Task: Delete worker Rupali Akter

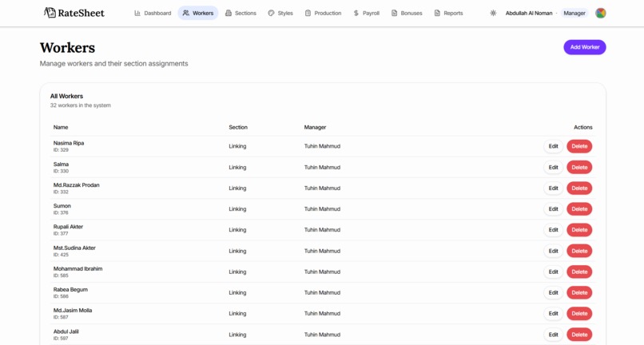Action: (579, 230)
